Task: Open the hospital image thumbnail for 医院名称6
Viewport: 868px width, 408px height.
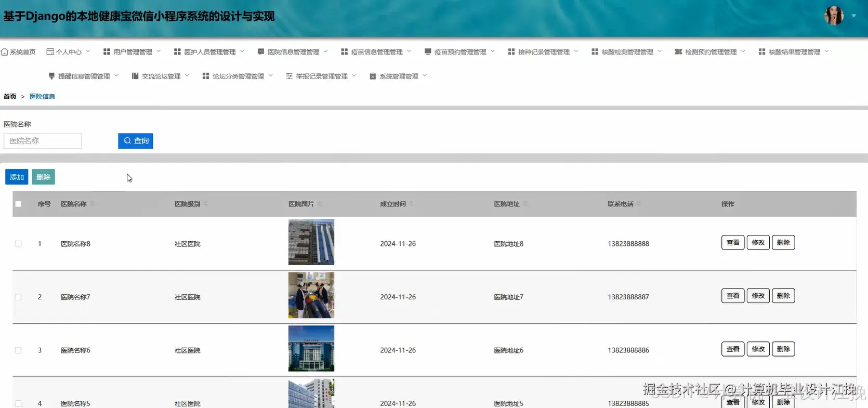Action: 311,349
